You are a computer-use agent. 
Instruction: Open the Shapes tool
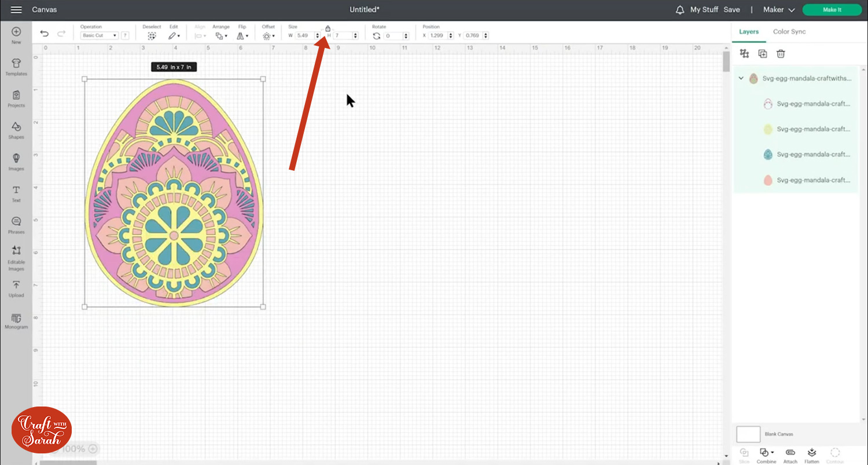(16, 130)
